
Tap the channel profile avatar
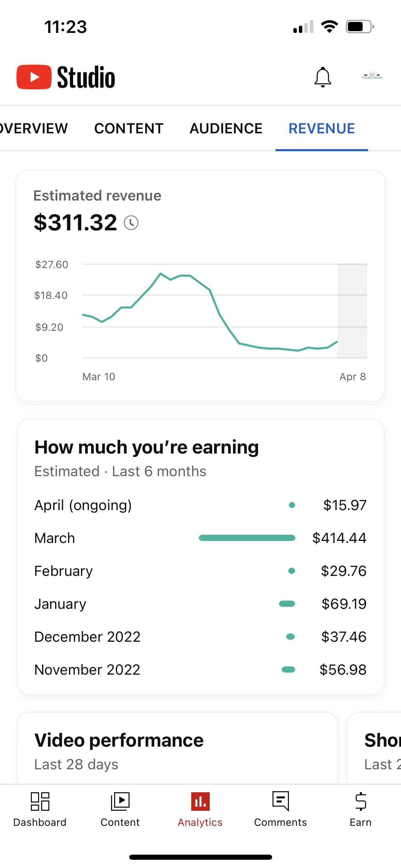[x=372, y=76]
